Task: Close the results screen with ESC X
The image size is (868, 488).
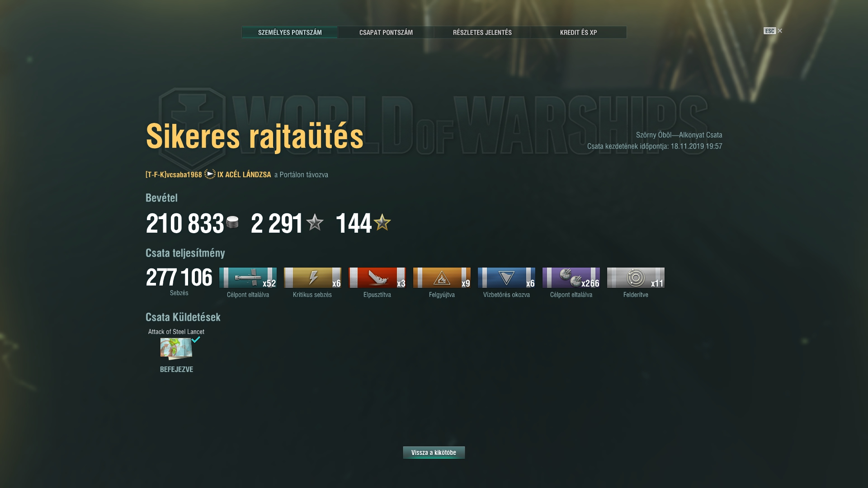Action: click(x=773, y=31)
